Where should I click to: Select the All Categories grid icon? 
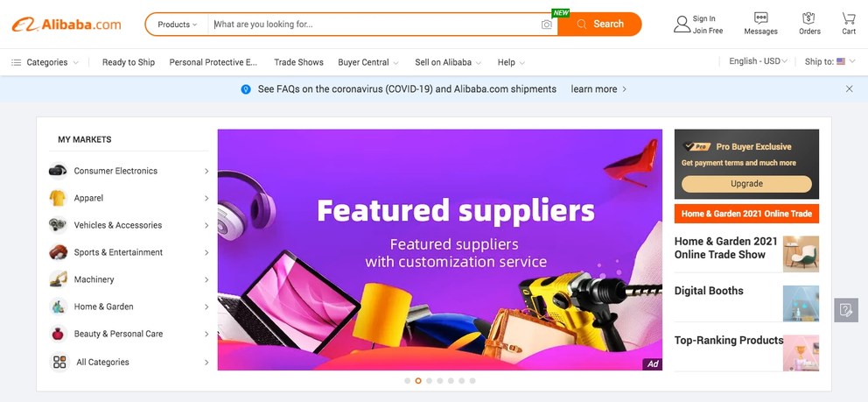(x=59, y=362)
